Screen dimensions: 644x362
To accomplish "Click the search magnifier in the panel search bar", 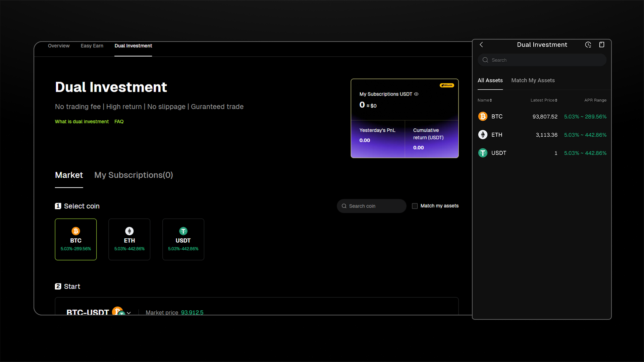I will 485,60.
